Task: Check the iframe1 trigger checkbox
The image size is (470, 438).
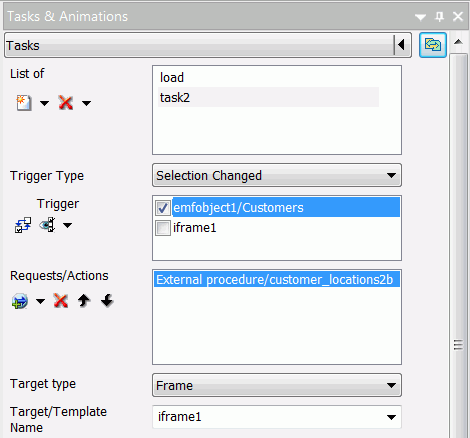Action: coord(163,228)
